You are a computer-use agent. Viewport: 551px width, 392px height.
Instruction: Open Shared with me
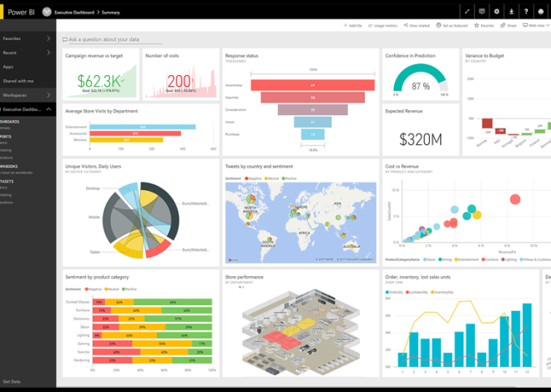click(x=18, y=81)
